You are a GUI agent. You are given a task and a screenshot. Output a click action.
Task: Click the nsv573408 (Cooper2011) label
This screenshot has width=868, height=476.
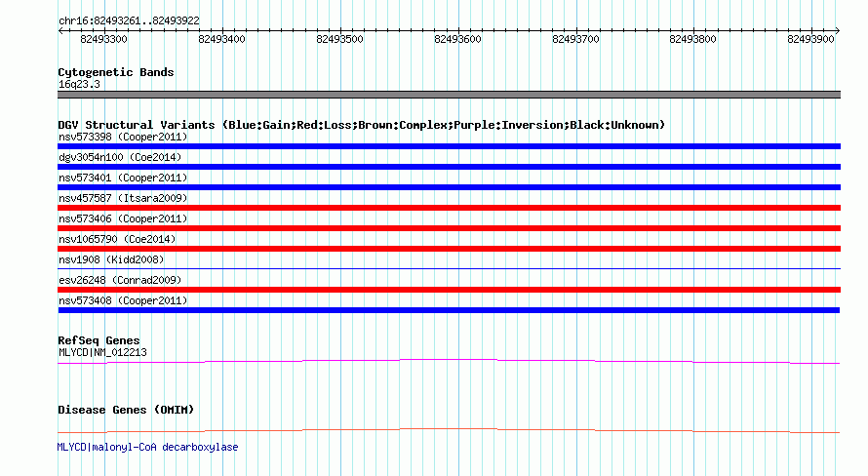tap(123, 300)
